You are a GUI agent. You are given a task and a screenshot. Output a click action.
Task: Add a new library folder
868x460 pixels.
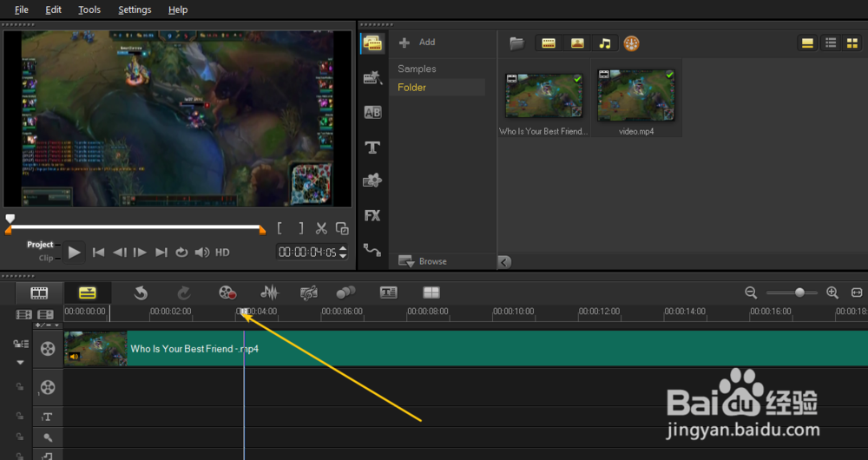[418, 42]
